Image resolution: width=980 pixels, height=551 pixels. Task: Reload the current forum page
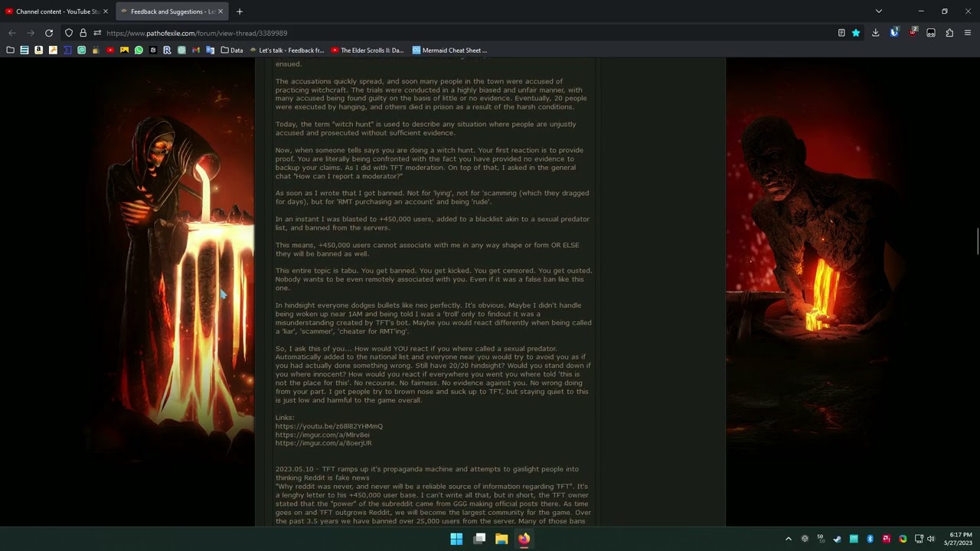point(49,33)
